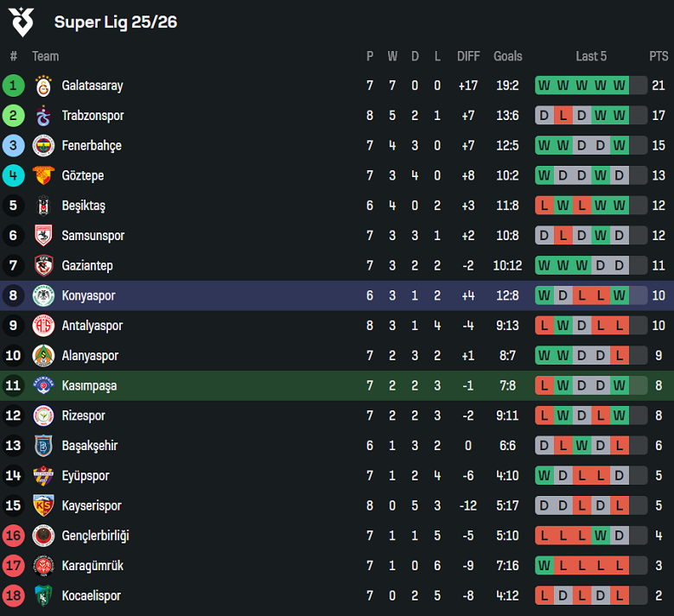Open the Samsunspor team link
This screenshot has width=674, height=616.
tap(93, 236)
